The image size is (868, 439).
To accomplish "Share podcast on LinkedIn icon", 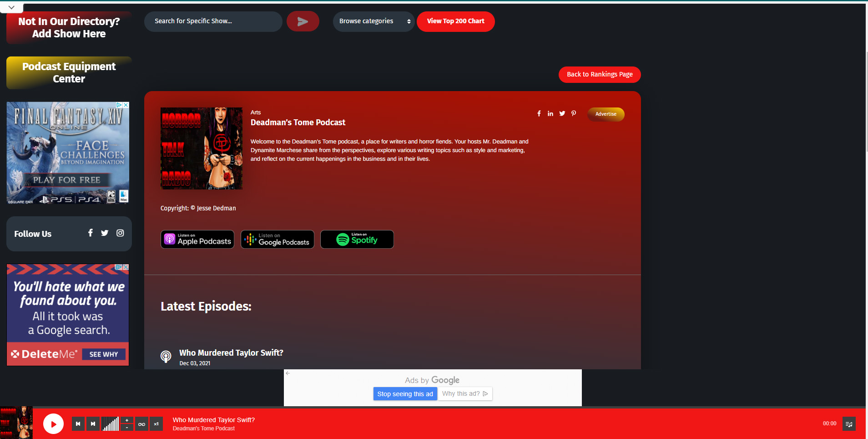I will click(550, 114).
